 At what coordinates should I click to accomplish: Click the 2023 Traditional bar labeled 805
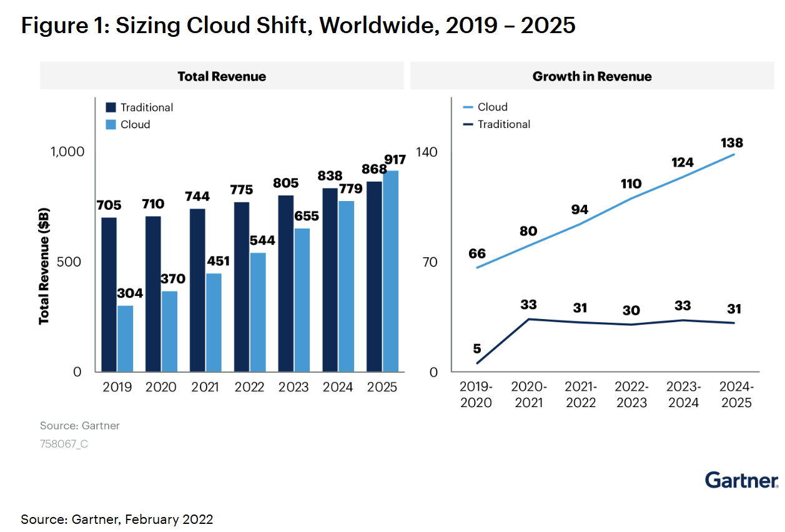pyautogui.click(x=285, y=283)
